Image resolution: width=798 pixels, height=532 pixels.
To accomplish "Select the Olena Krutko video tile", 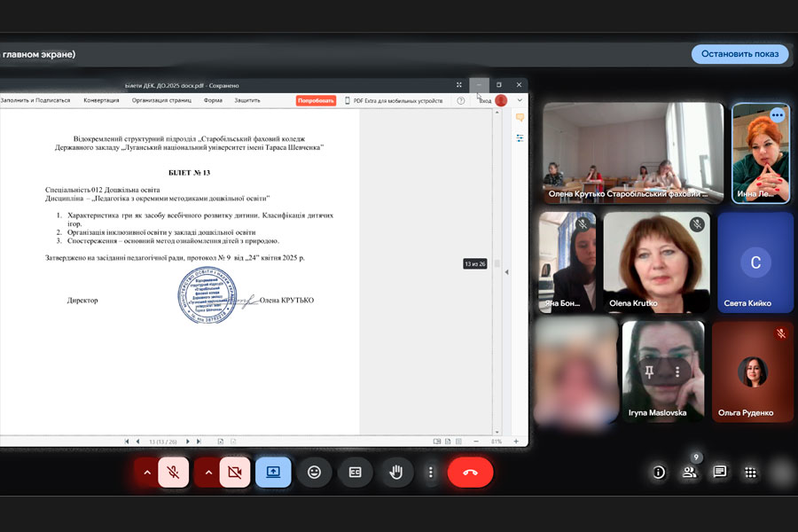I will [x=656, y=262].
